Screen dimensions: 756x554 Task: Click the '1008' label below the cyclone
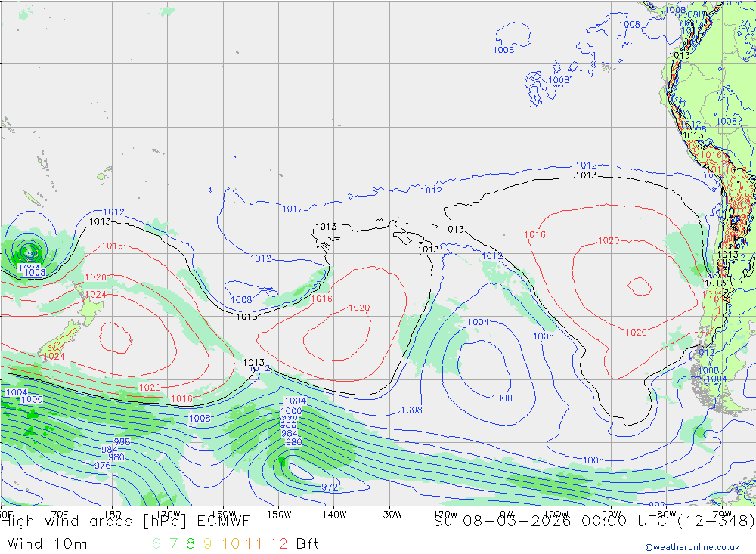point(35,272)
